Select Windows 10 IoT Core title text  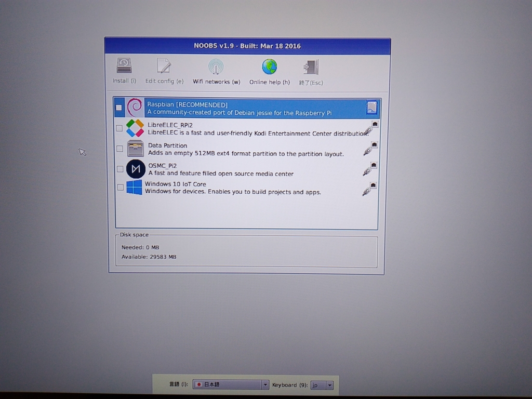point(176,184)
